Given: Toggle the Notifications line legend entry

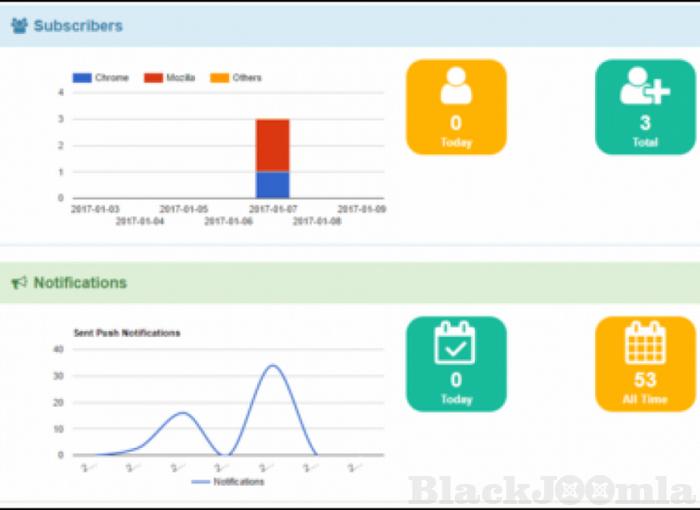Looking at the screenshot, I should 228,482.
